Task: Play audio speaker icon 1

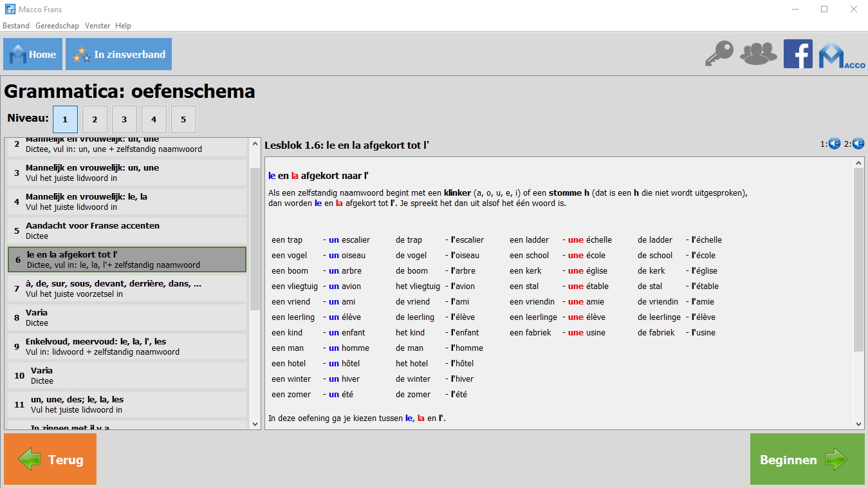Action: coord(835,144)
